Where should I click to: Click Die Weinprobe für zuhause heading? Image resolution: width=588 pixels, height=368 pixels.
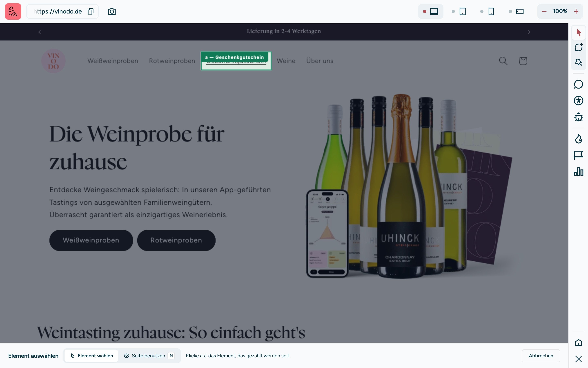(x=137, y=147)
